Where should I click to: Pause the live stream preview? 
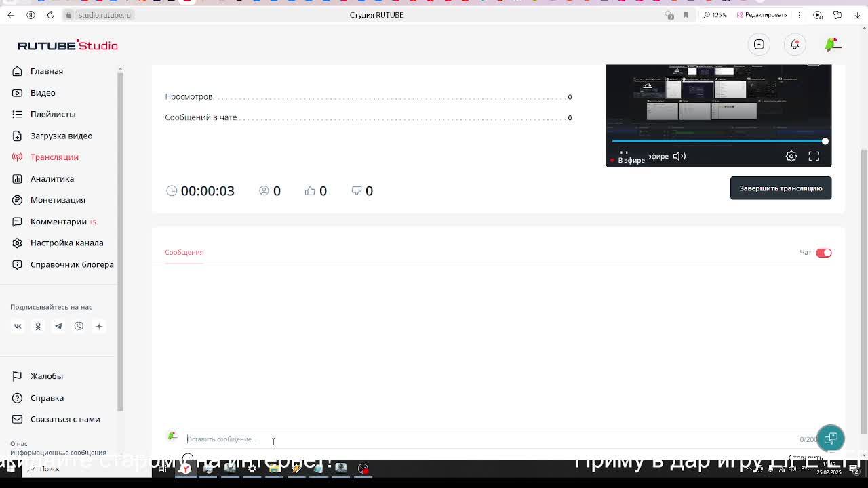[x=624, y=155]
